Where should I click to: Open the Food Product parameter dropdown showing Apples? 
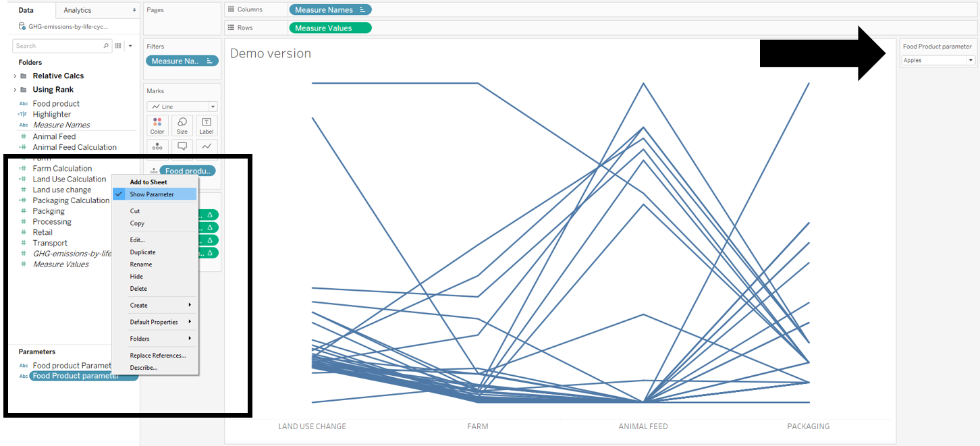click(x=939, y=60)
